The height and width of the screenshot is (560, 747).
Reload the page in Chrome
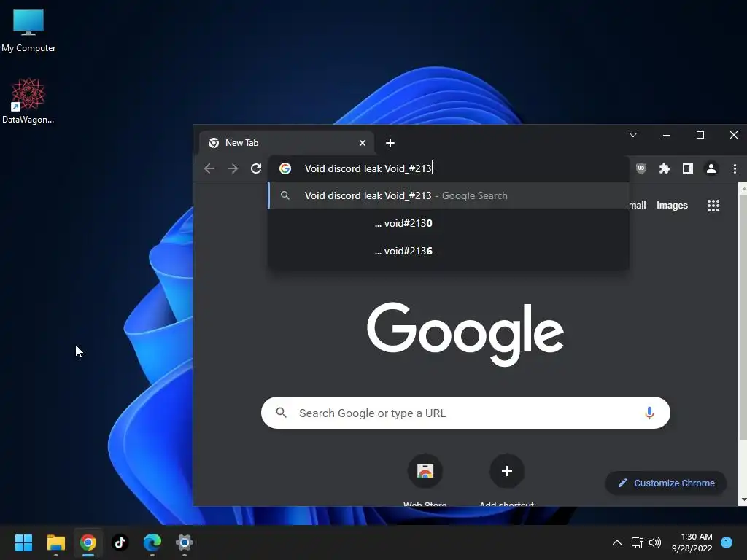[x=256, y=168]
